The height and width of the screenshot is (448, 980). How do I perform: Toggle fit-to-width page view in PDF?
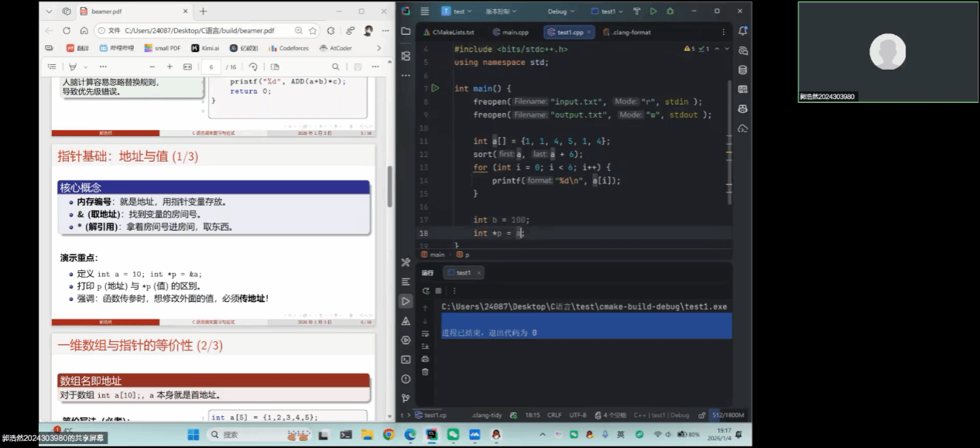click(187, 67)
